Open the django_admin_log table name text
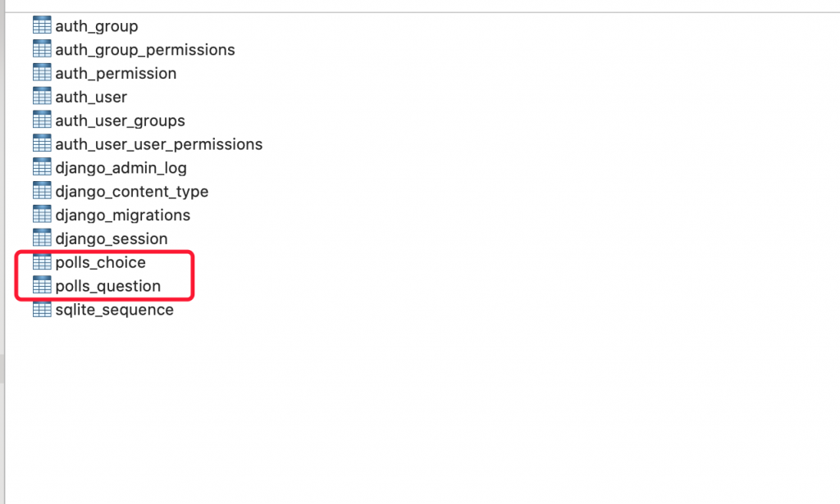The height and width of the screenshot is (504, 840). (x=121, y=168)
